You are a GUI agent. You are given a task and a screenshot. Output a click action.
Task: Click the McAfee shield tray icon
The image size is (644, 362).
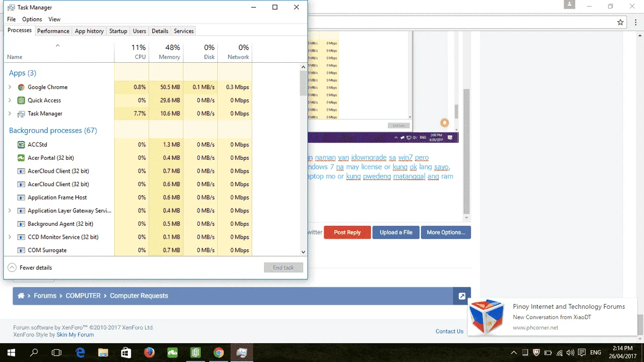pos(536,352)
